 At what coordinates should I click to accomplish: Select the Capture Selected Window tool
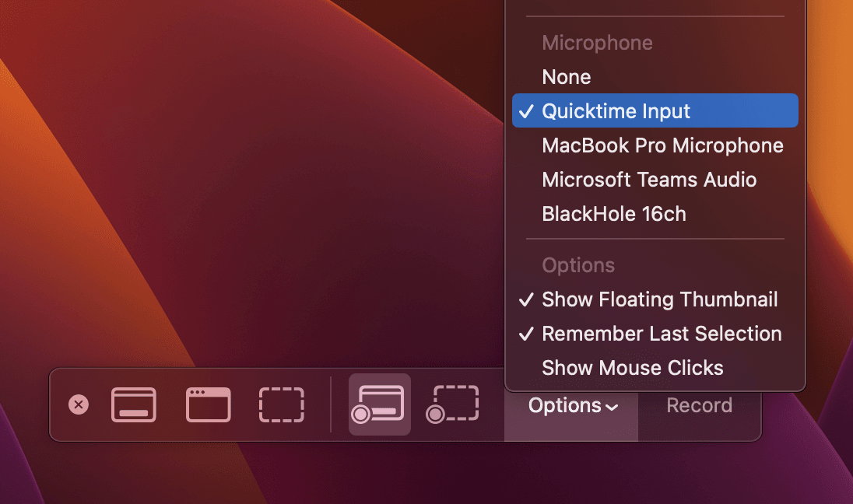tap(207, 404)
